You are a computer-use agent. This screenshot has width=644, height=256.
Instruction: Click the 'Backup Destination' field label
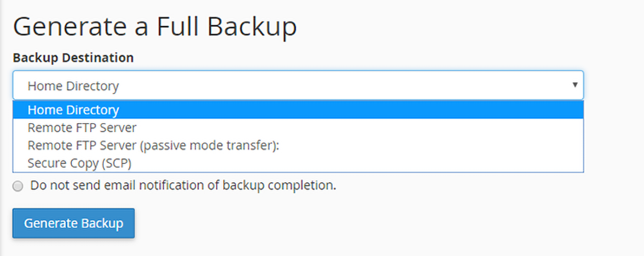[x=73, y=58]
